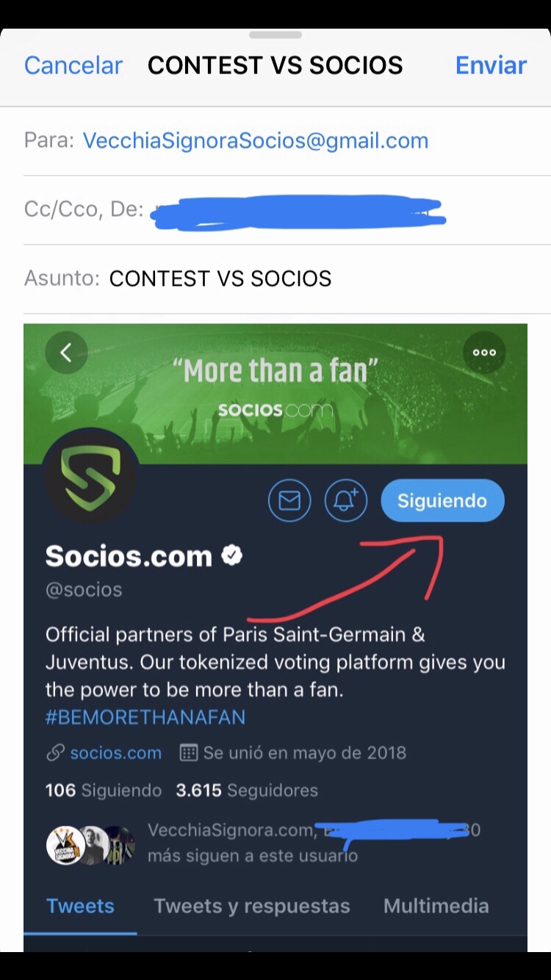The width and height of the screenshot is (551, 980).
Task: Open the three-dot more options menu
Action: tap(484, 353)
